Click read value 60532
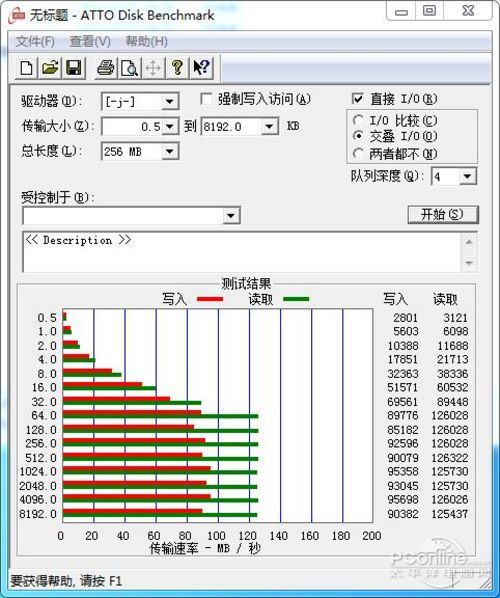 click(x=453, y=387)
